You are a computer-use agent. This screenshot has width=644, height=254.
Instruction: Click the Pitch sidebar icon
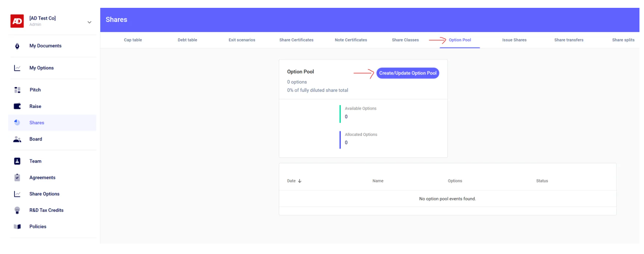[17, 90]
